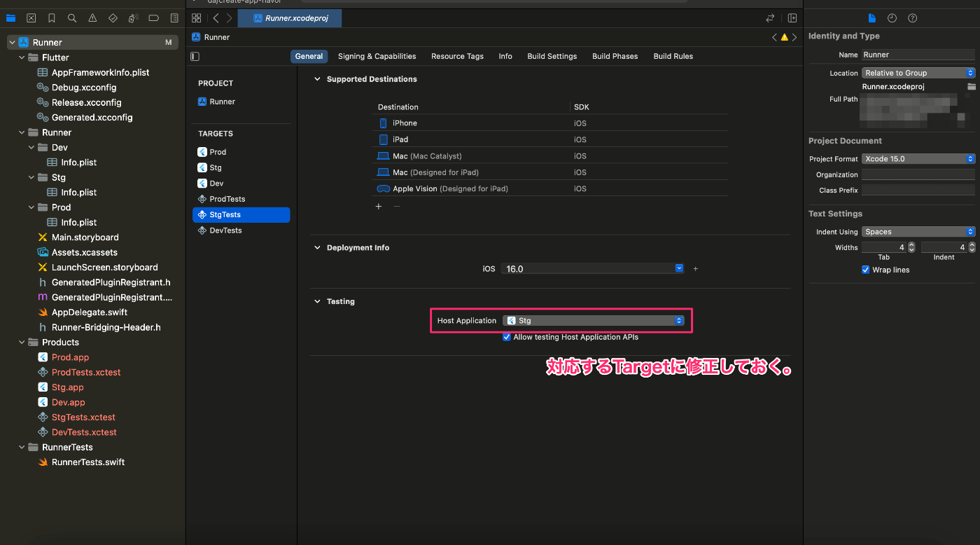Image resolution: width=980 pixels, height=545 pixels.
Task: Open the iOS 16.0 deployment version dropdown
Action: 592,268
